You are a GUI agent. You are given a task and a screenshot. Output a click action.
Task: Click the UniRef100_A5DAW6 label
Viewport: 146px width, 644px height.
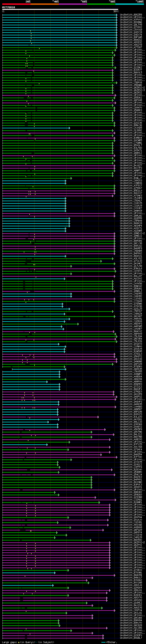pos(131,85)
